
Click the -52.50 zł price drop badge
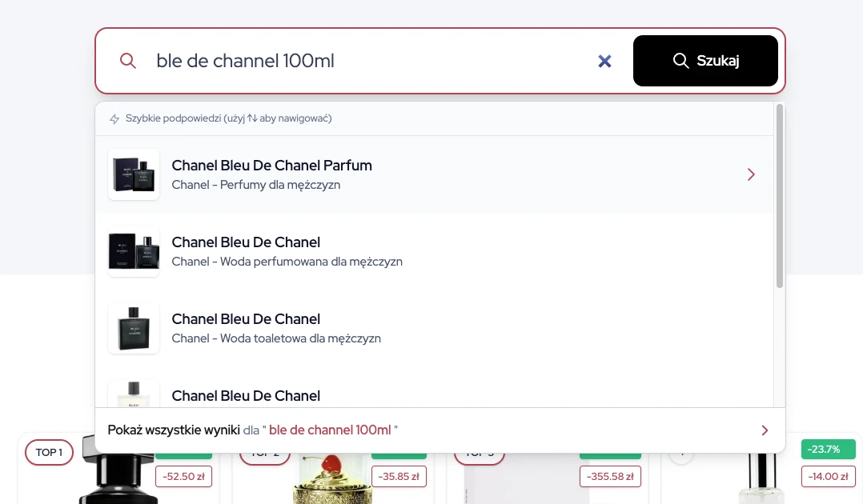point(183,477)
